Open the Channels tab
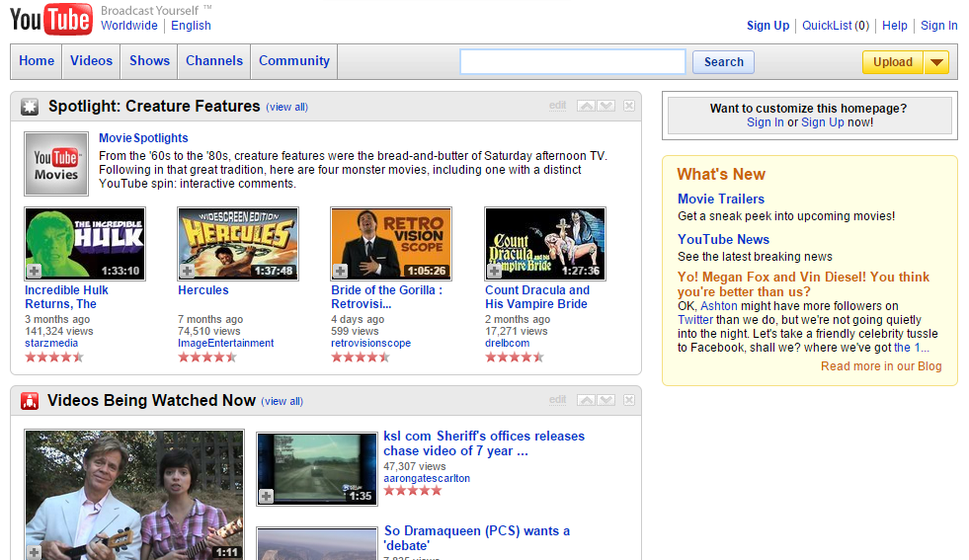The width and height of the screenshot is (969, 560). click(x=214, y=61)
